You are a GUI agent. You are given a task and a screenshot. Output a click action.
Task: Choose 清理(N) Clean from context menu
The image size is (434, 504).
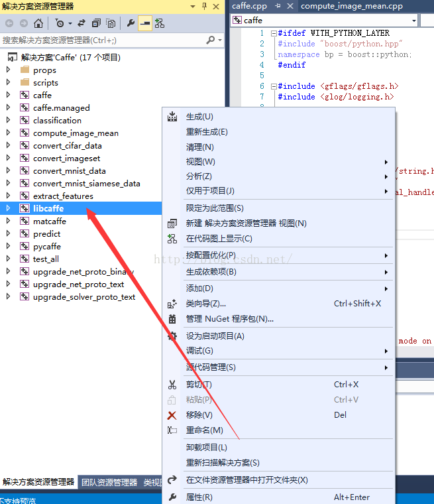[279, 147]
